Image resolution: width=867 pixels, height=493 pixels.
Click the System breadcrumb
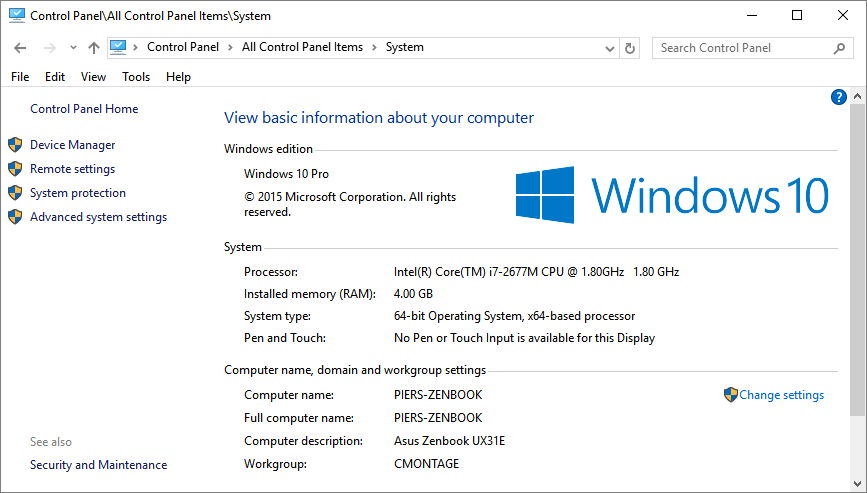[x=405, y=47]
